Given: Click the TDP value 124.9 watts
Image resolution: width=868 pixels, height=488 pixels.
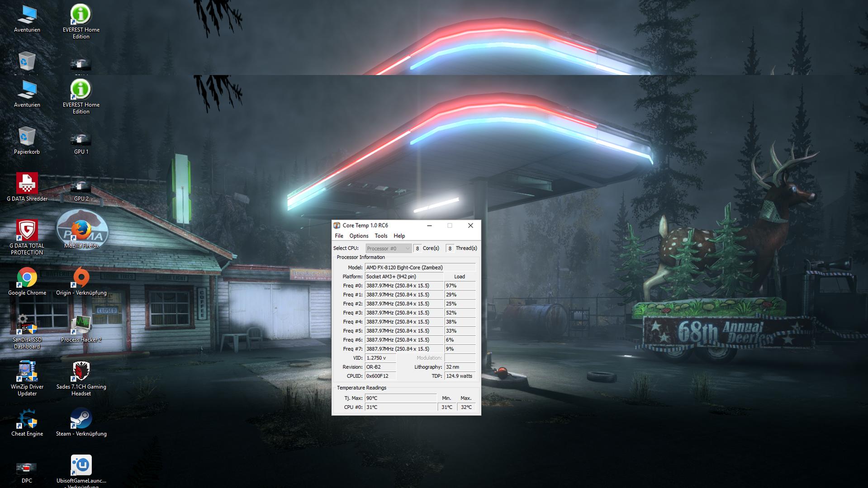Looking at the screenshot, I should pyautogui.click(x=460, y=376).
